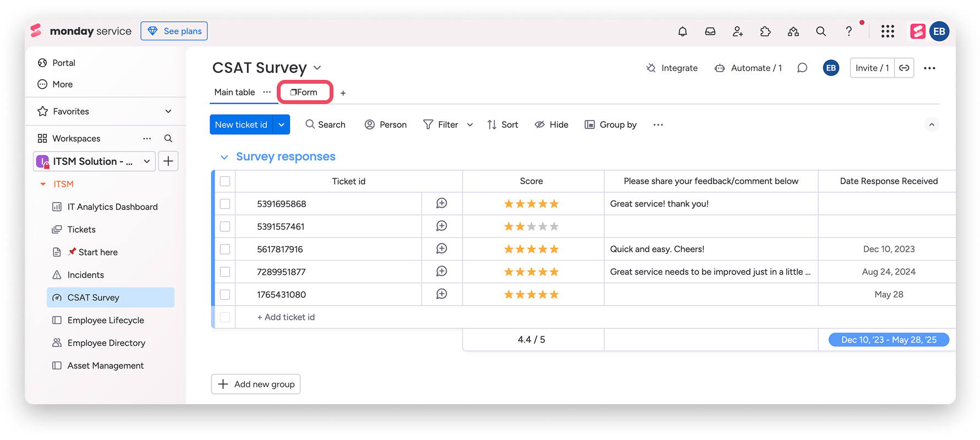Image resolution: width=980 pixels, height=440 pixels.
Task: Click the top bar search magnifier
Action: pos(821,31)
